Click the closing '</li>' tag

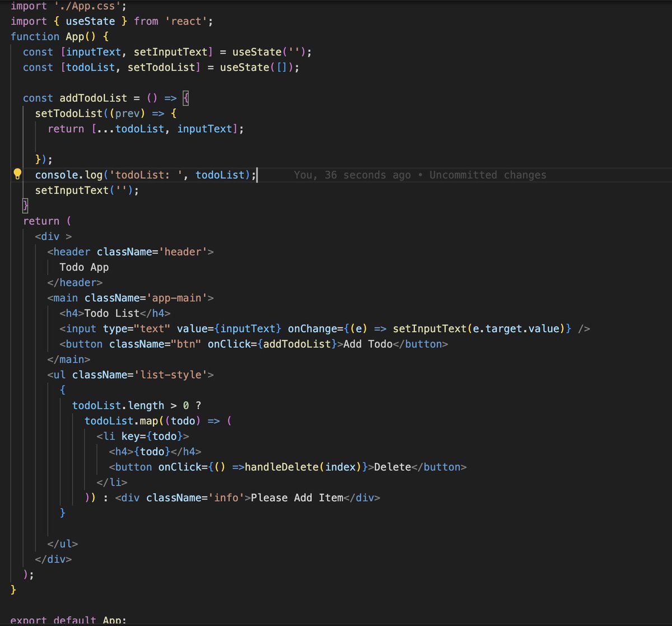coord(112,483)
